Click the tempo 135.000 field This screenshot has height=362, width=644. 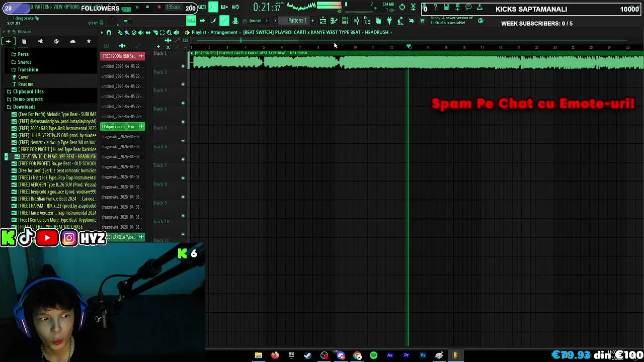tap(174, 8)
